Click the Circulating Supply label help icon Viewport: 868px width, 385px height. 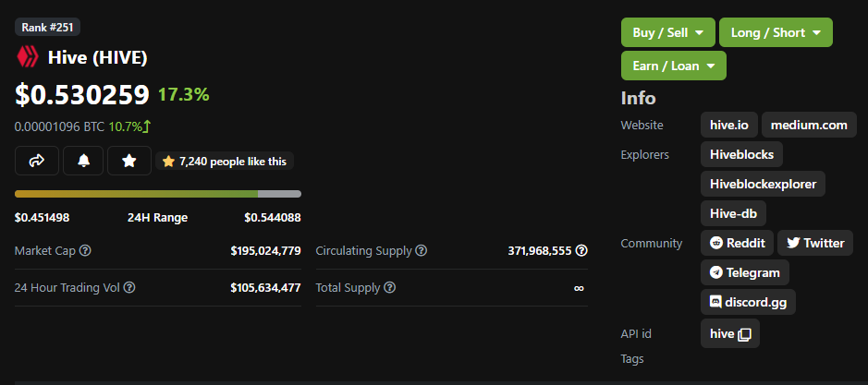coord(422,250)
